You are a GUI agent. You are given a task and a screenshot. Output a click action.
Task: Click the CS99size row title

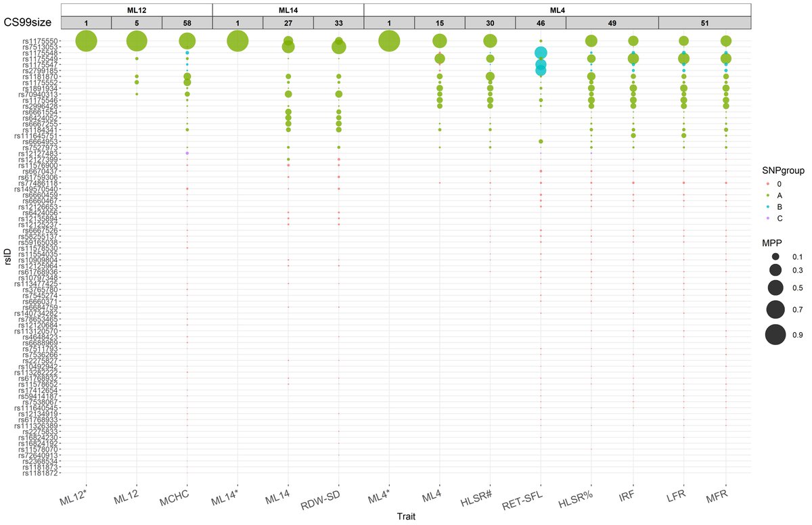28,22
